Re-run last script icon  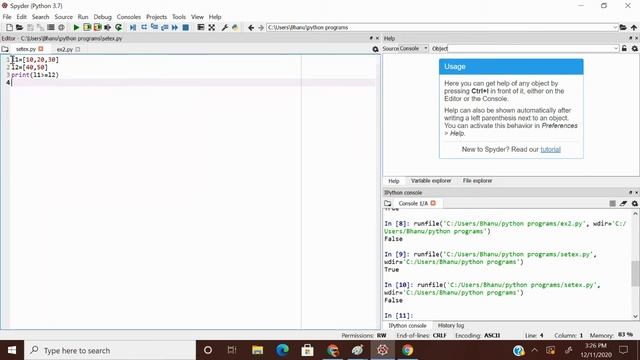pyautogui.click(x=118, y=27)
